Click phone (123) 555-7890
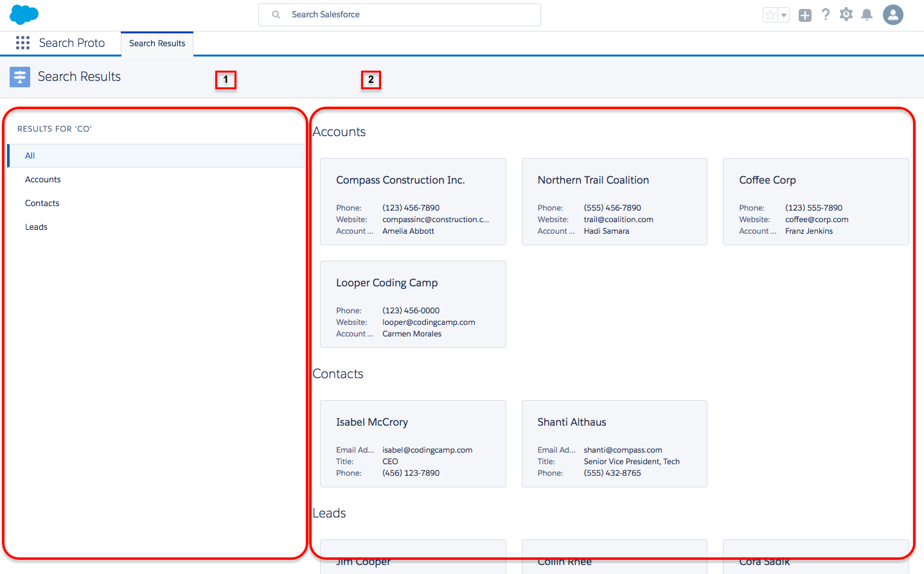 pos(813,208)
